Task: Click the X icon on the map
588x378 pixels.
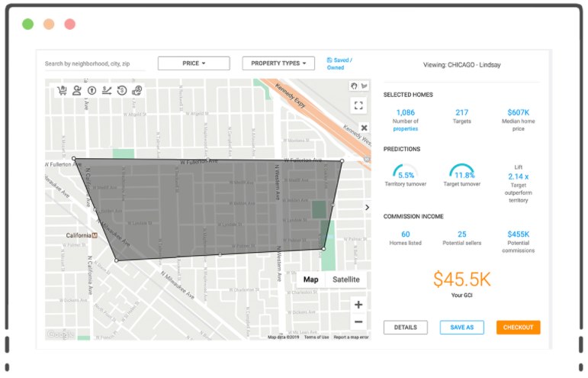Action: pyautogui.click(x=364, y=128)
